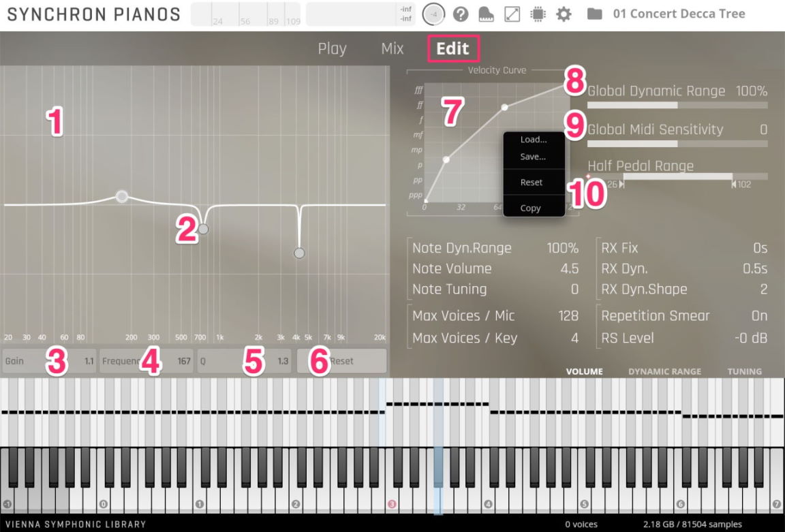This screenshot has height=532, width=785.
Task: Choose Load... from context menu
Action: pyautogui.click(x=534, y=140)
